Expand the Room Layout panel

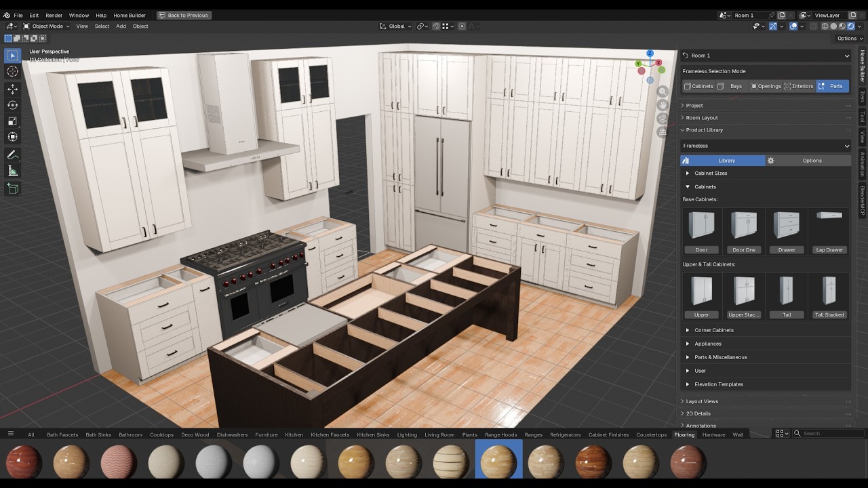[766, 118]
